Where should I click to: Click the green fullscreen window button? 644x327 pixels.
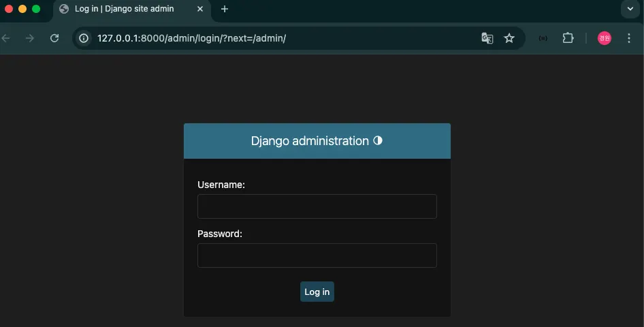click(x=36, y=9)
